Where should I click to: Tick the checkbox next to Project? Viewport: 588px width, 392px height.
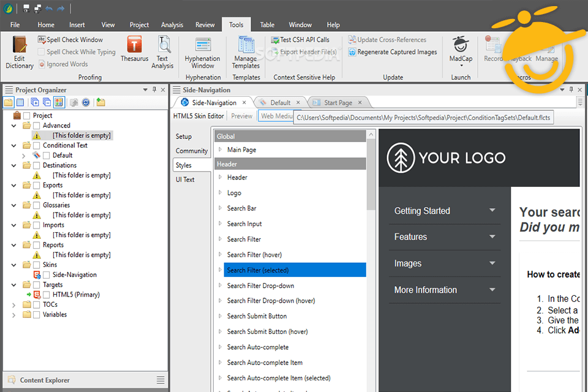pyautogui.click(x=27, y=116)
